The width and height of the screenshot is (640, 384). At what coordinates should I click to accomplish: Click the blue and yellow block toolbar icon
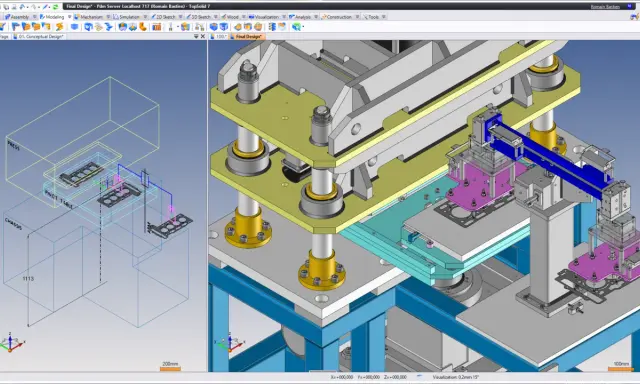coord(185,27)
